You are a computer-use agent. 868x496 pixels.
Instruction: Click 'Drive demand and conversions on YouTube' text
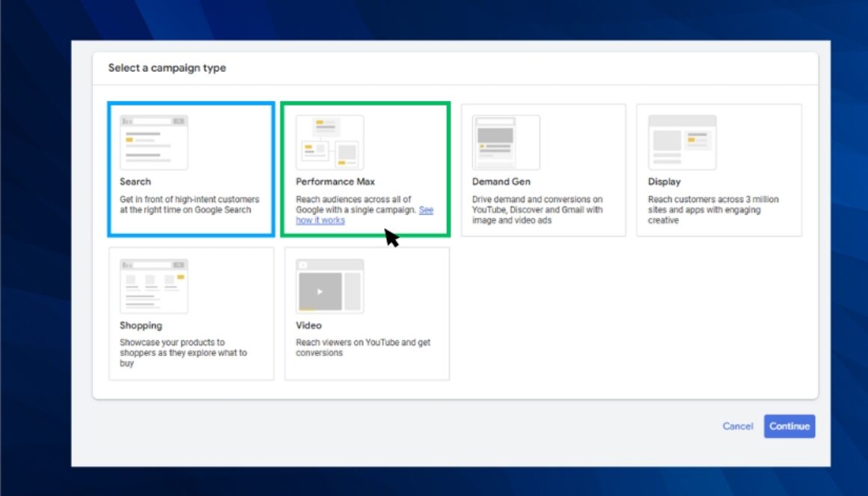[537, 209]
